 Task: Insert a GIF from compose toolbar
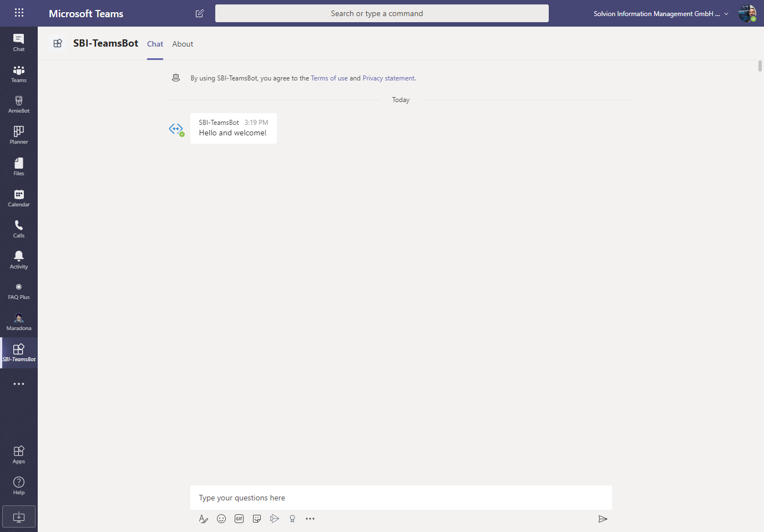tap(239, 519)
